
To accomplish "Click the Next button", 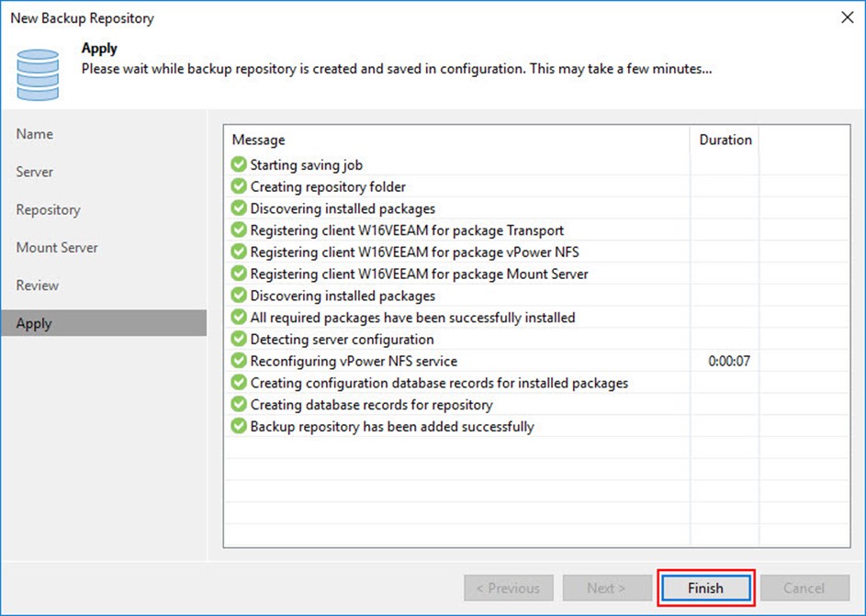I will 606,588.
